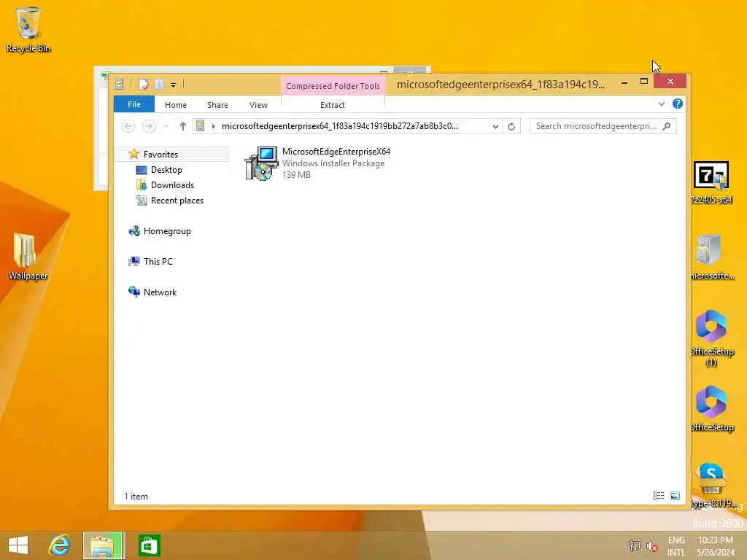This screenshot has height=560, width=747.
Task: Click the Properties quick access toolbar icon
Action: click(x=144, y=85)
